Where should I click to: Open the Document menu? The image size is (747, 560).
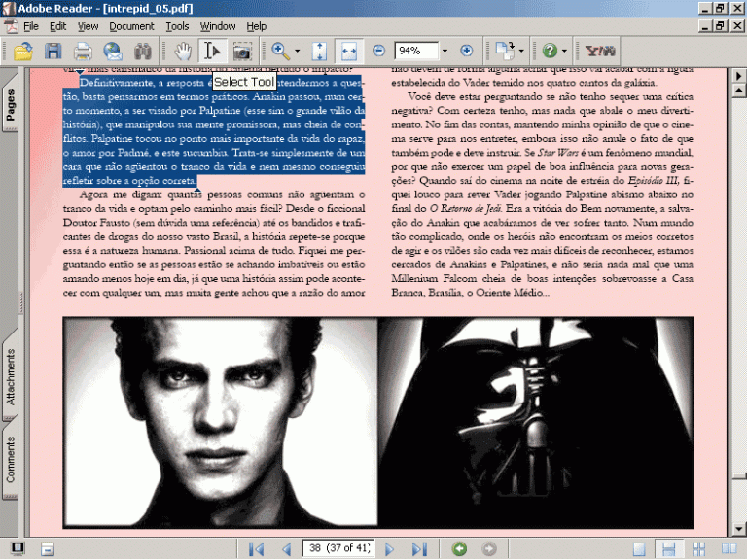pyautogui.click(x=131, y=26)
